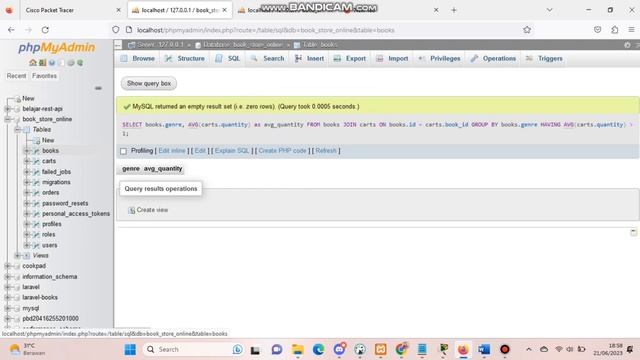Go back in browser history
Image resolution: width=640 pixels, height=360 pixels.
[11, 30]
